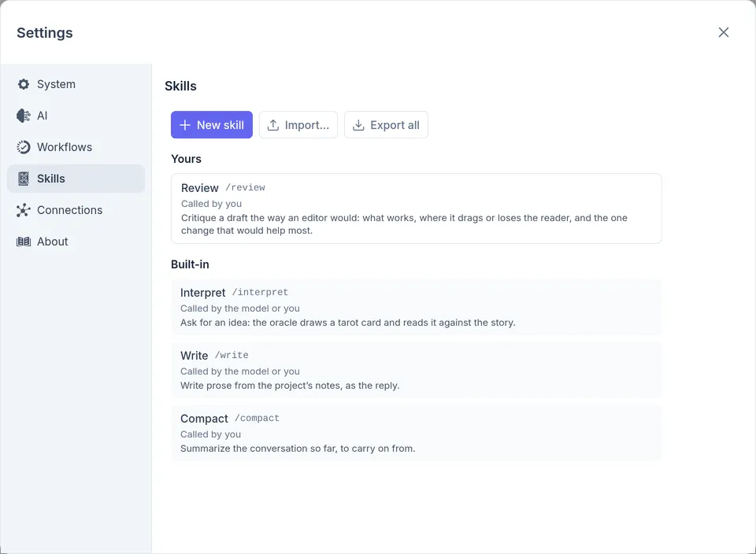This screenshot has width=756, height=554.
Task: Go to the Connections section
Action: [x=76, y=210]
